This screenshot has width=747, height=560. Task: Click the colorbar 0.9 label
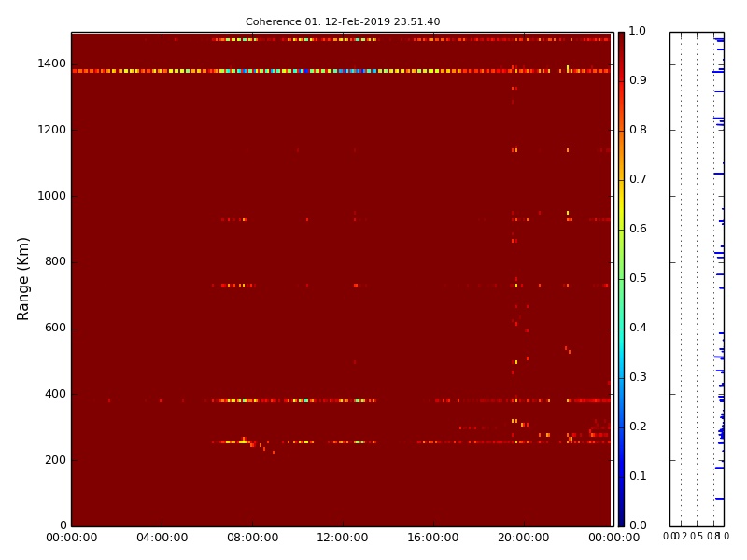(x=638, y=80)
